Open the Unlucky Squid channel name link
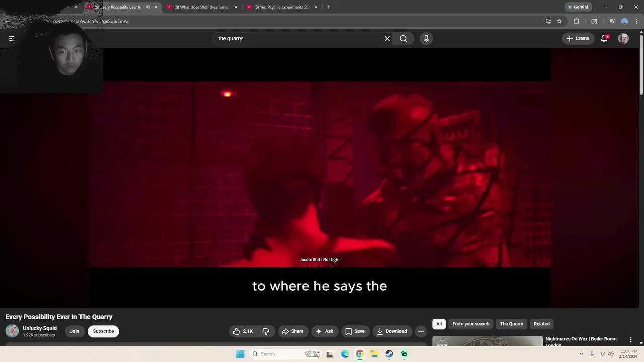 40,328
